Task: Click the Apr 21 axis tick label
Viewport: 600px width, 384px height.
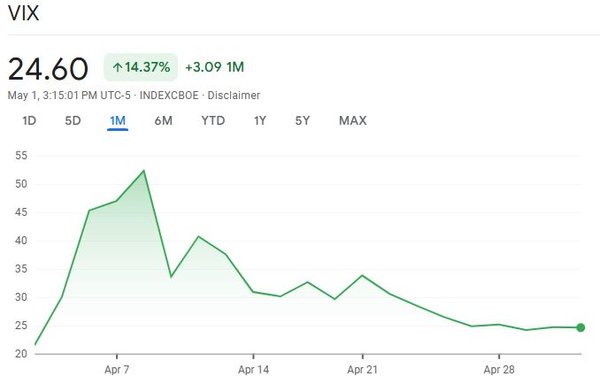Action: coord(362,370)
